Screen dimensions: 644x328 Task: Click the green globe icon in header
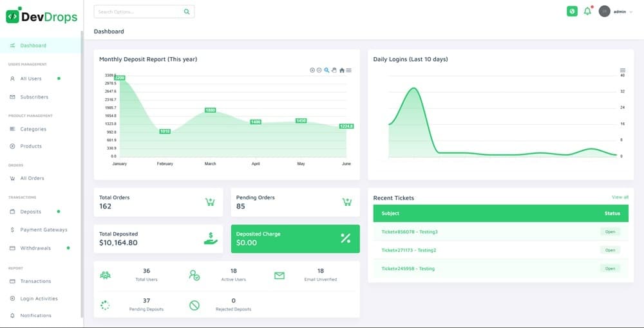click(572, 12)
